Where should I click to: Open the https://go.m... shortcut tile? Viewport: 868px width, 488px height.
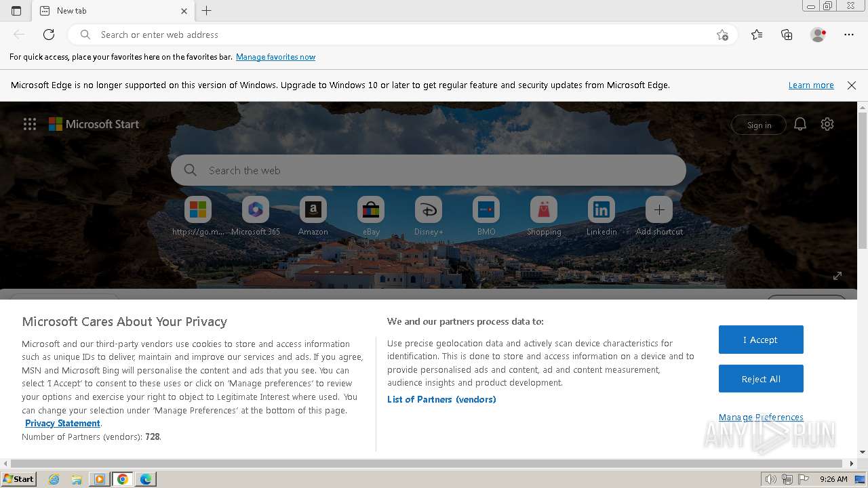pyautogui.click(x=198, y=216)
